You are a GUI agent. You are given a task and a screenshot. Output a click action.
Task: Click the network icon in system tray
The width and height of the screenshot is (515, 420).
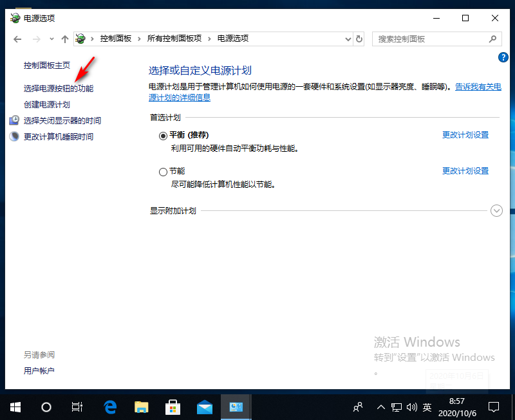(x=397, y=406)
